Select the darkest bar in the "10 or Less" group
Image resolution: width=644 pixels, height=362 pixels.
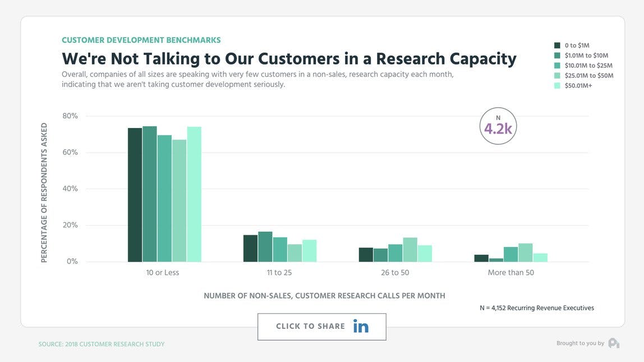(x=135, y=195)
